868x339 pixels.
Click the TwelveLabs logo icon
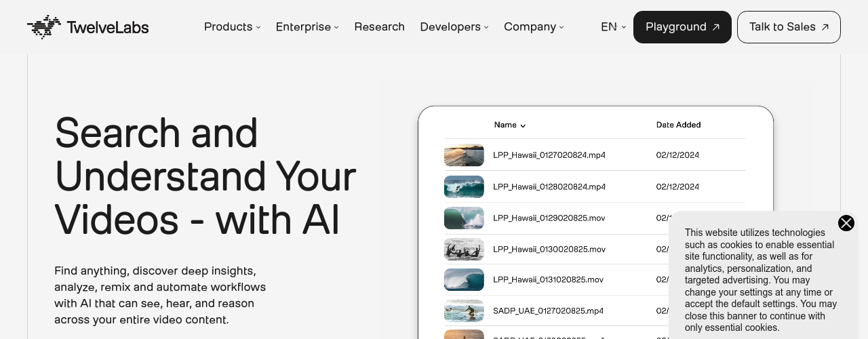(44, 27)
